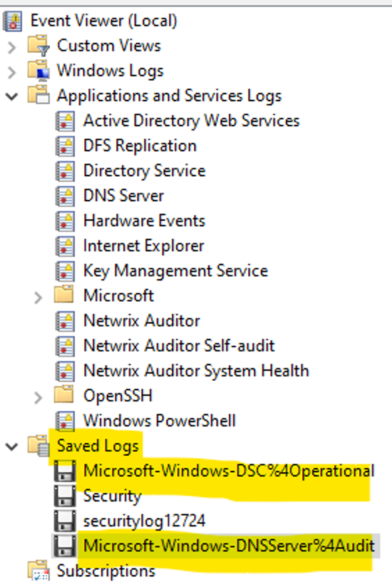Click the Saved Logs folder icon
The image size is (392, 582).
click(x=38, y=446)
